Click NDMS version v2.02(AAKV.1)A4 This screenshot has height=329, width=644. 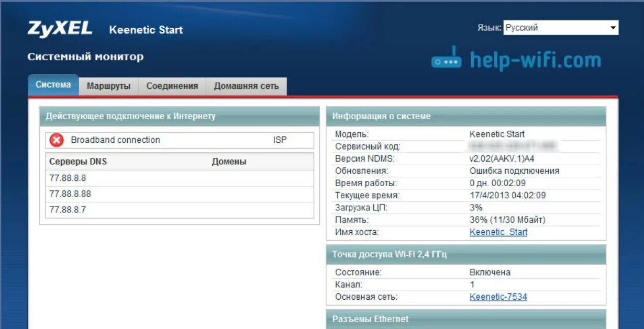503,158
